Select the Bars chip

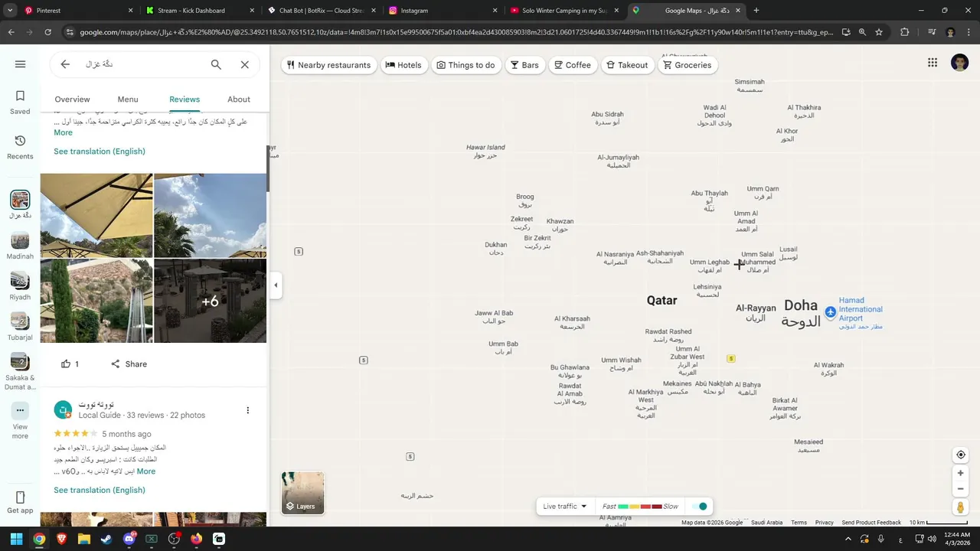point(524,65)
